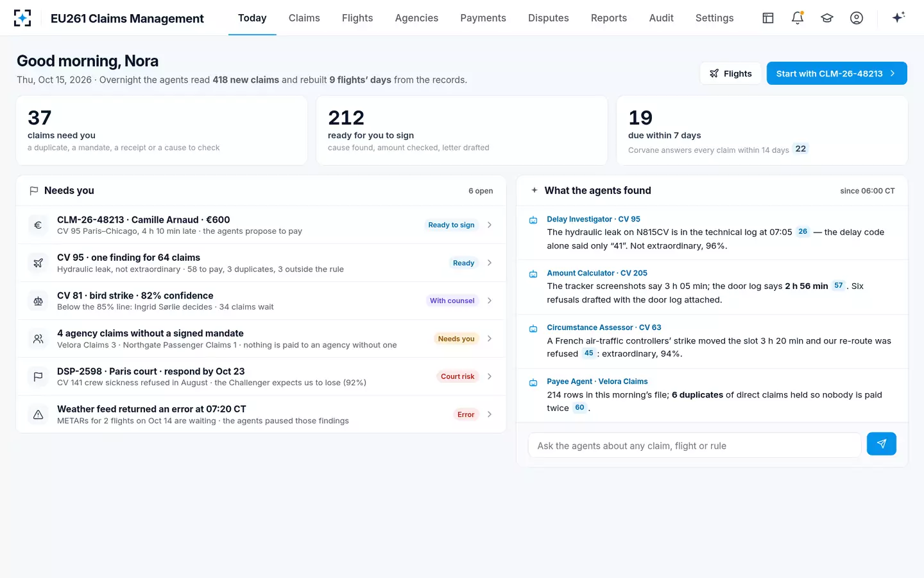The image size is (924, 578).
Task: Open the user profile icon
Action: (857, 18)
